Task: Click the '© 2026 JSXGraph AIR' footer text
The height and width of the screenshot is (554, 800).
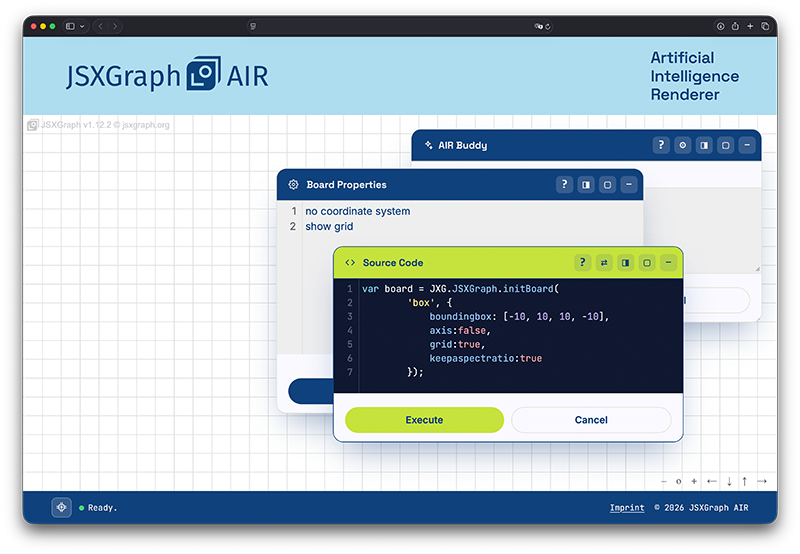Action: tap(702, 508)
